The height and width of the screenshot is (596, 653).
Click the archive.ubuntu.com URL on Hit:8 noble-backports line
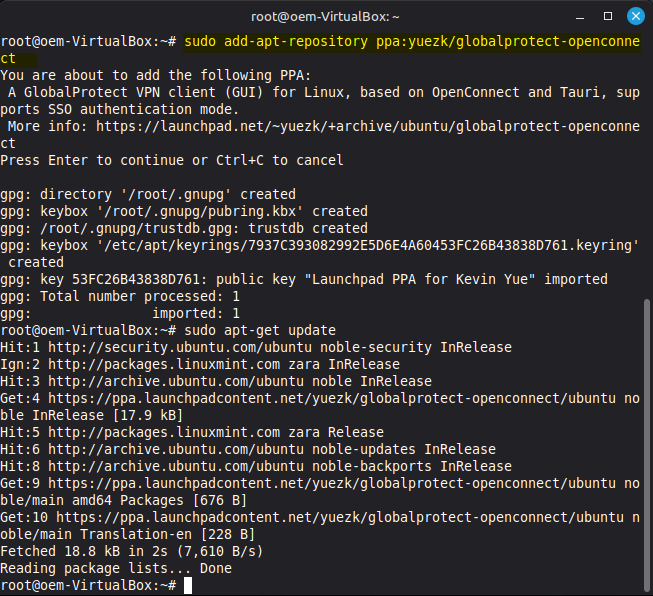pyautogui.click(x=170, y=466)
